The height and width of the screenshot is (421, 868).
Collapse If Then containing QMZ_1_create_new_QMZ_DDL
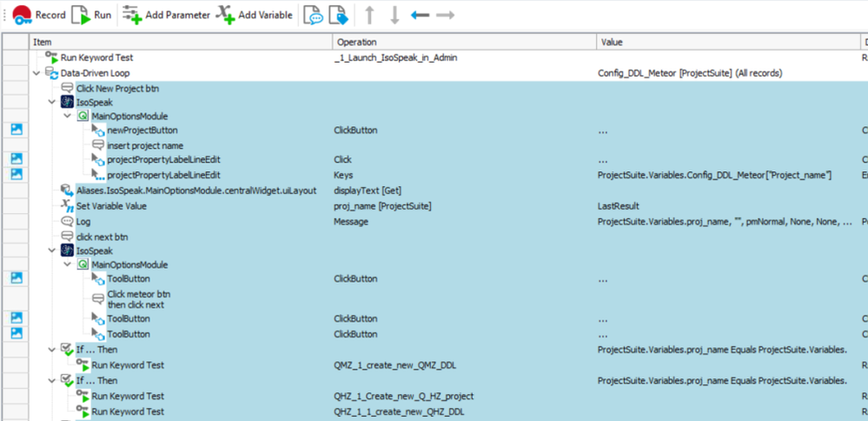[52, 350]
